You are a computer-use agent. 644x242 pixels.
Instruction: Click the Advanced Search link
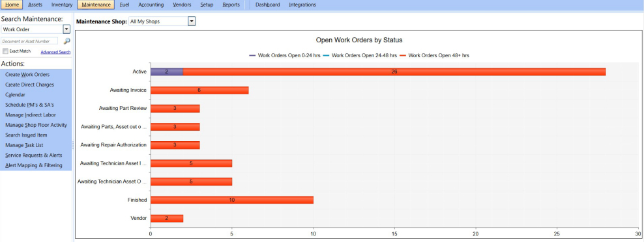coord(55,52)
